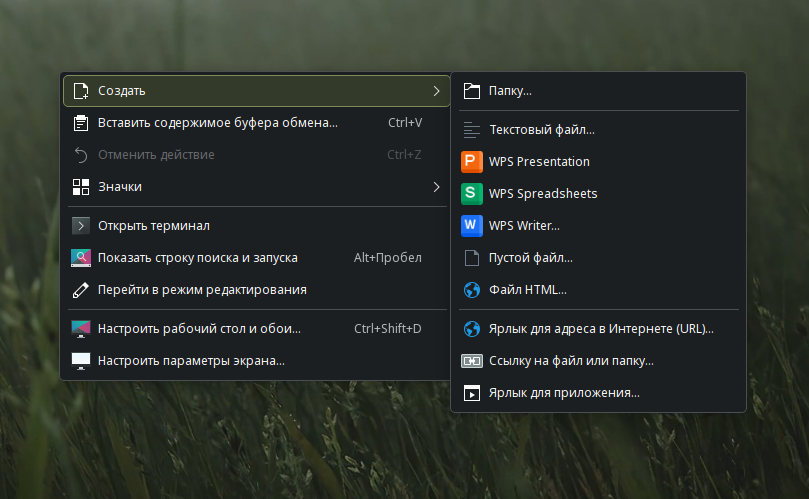Screen dimensions: 809x499
Task: Select Текстовый файл from the create submenu
Action: (541, 130)
